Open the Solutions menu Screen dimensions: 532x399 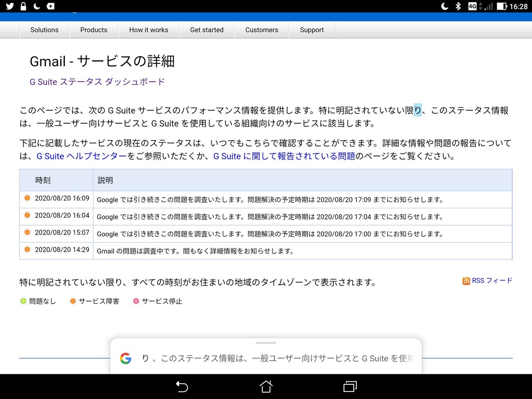44,30
